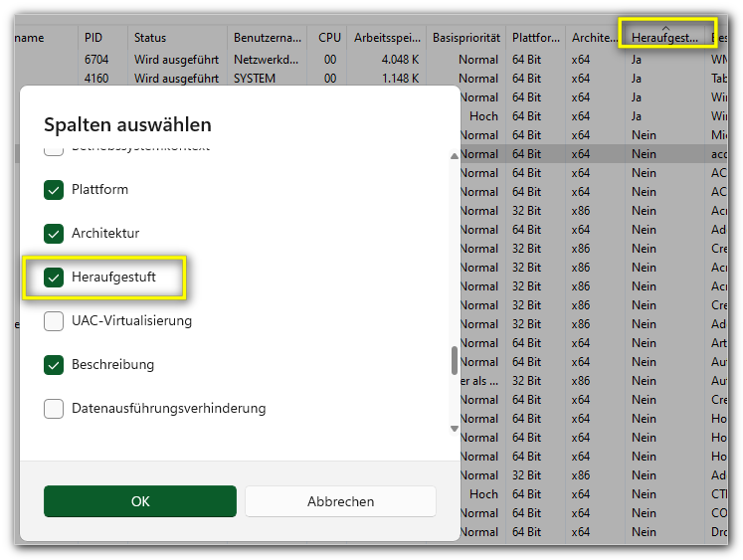Click the 1.148 K memory value

point(401,79)
